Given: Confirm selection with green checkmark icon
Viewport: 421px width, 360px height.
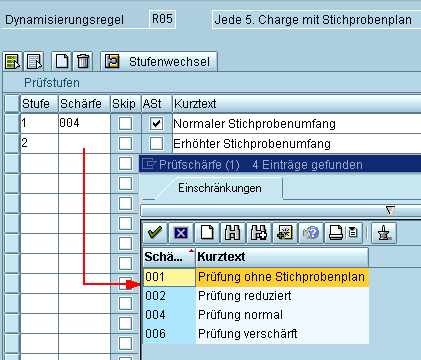Looking at the screenshot, I should 155,233.
